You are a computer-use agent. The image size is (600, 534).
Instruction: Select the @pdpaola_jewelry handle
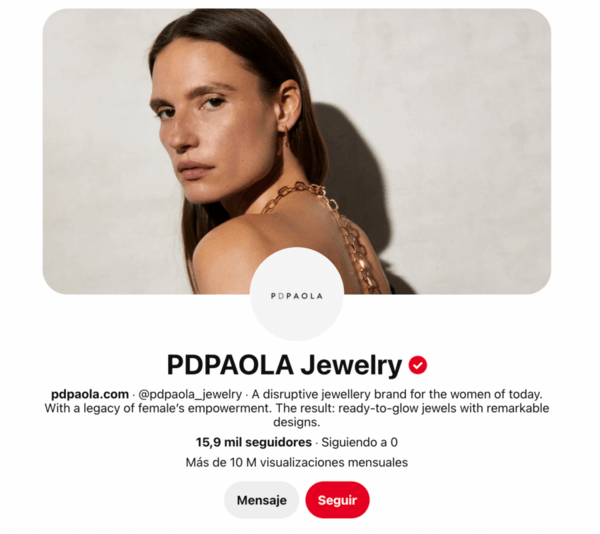[190, 394]
